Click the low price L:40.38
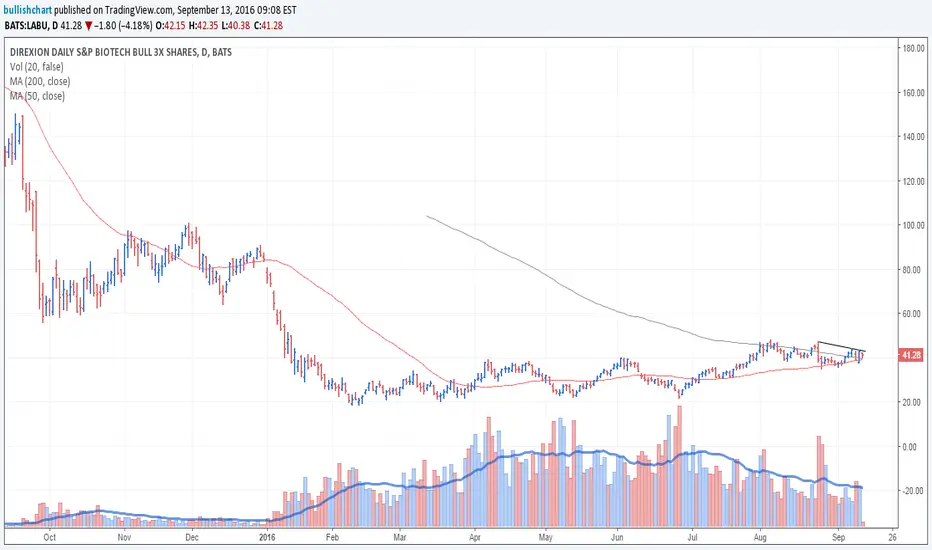 (x=236, y=26)
